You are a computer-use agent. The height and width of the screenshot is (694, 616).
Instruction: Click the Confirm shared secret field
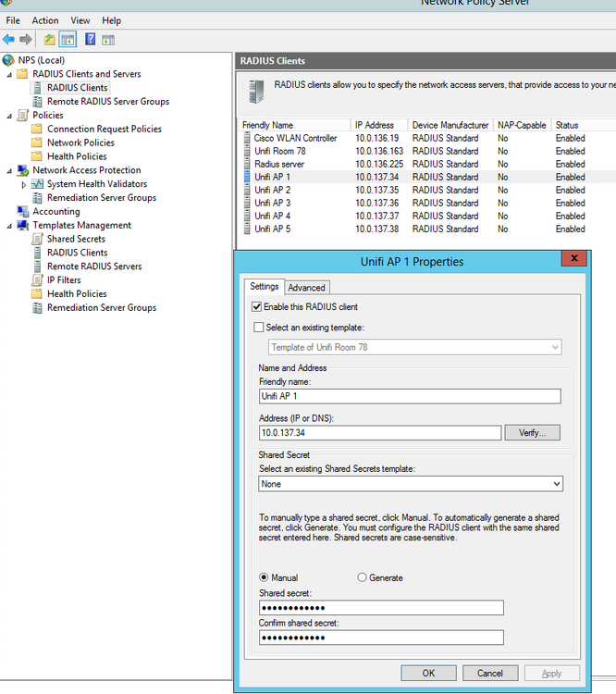pyautogui.click(x=381, y=638)
